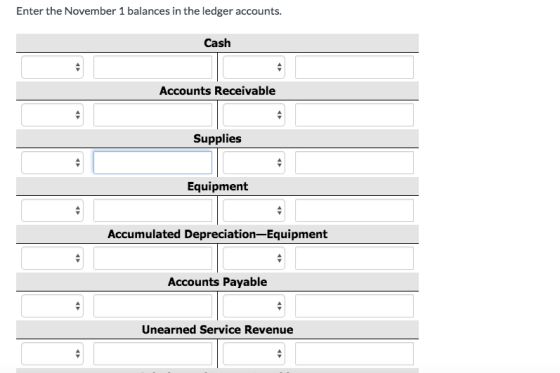Click the Equipment ledger heading
Screen dimensions: 560x373
217,186
